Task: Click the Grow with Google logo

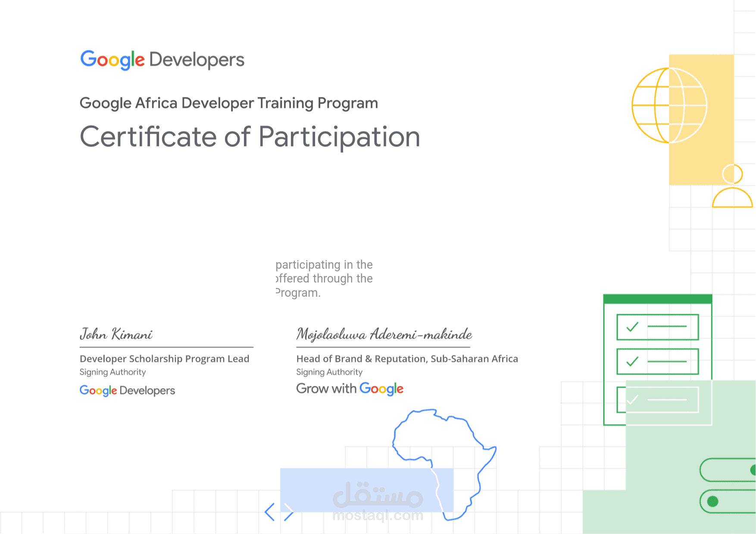Action: [x=349, y=388]
